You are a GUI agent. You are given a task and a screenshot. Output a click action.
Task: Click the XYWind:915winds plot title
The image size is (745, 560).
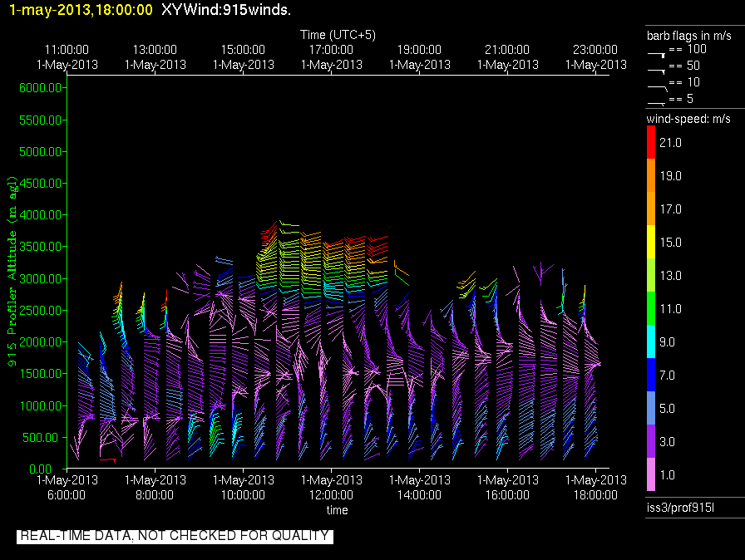(225, 11)
